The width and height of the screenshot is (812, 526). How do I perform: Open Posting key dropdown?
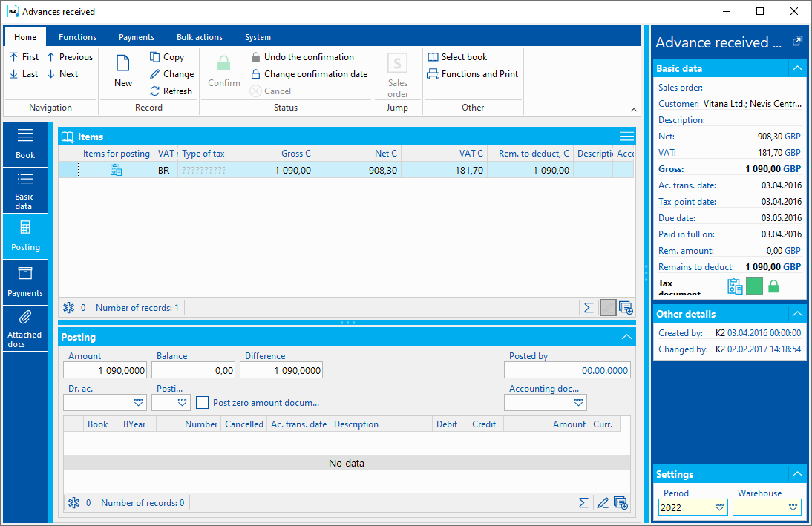pyautogui.click(x=182, y=402)
